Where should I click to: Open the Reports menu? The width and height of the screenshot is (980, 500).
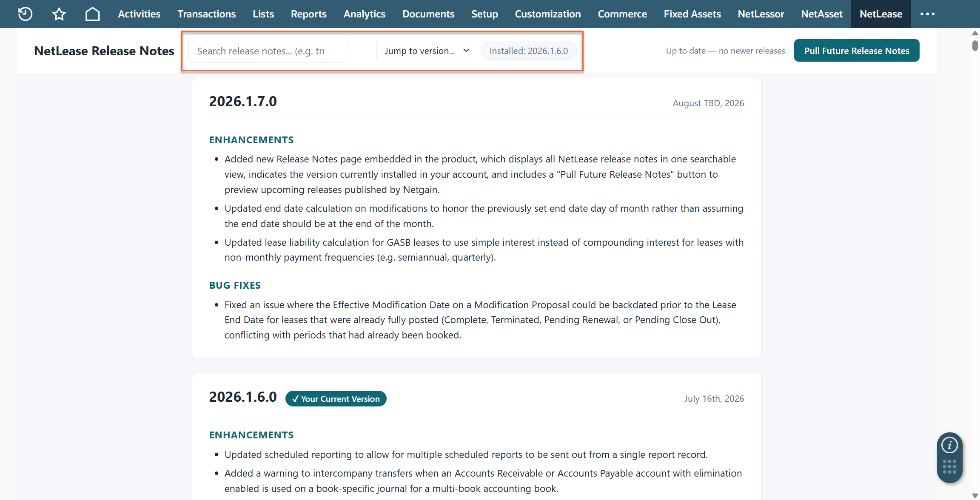309,14
